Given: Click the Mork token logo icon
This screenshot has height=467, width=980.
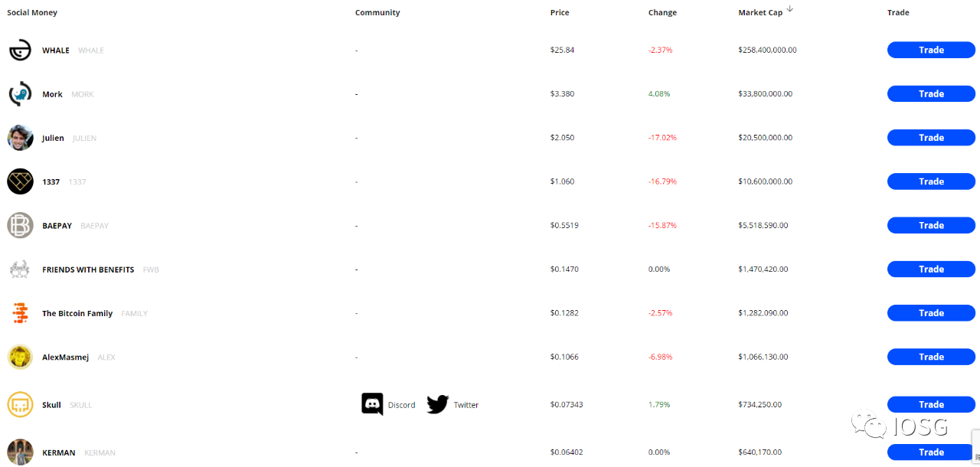Looking at the screenshot, I should tap(20, 94).
